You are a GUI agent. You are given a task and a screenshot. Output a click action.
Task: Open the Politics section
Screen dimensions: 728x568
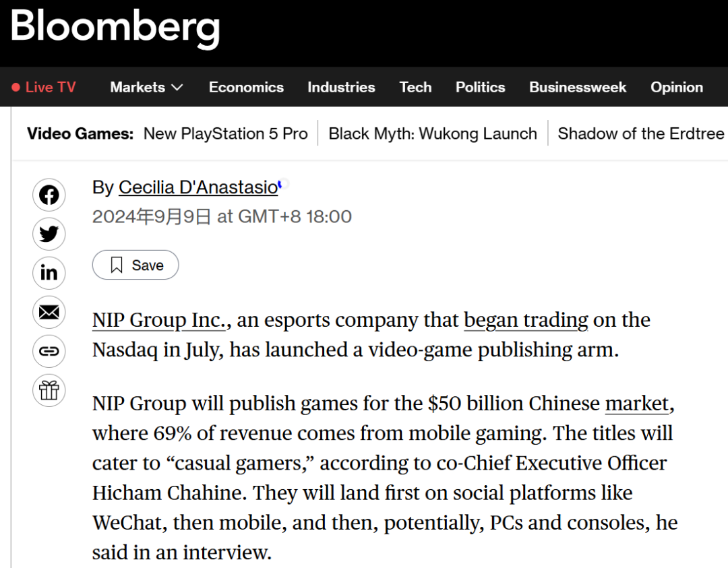pyautogui.click(x=480, y=87)
